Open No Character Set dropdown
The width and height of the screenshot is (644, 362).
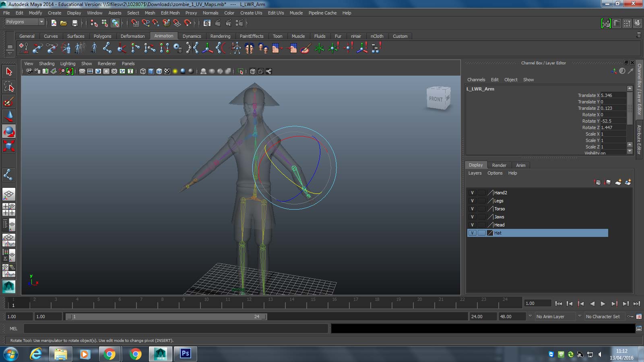tap(605, 317)
